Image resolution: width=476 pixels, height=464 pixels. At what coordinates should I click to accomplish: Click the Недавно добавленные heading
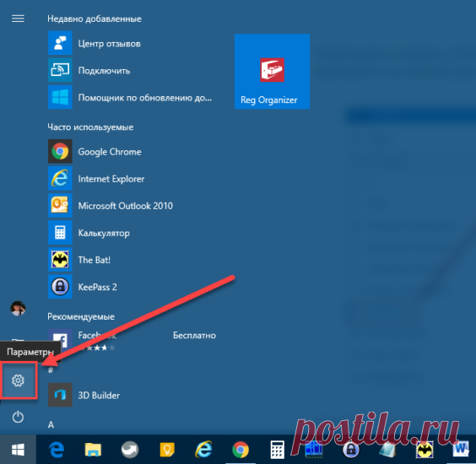[x=95, y=19]
